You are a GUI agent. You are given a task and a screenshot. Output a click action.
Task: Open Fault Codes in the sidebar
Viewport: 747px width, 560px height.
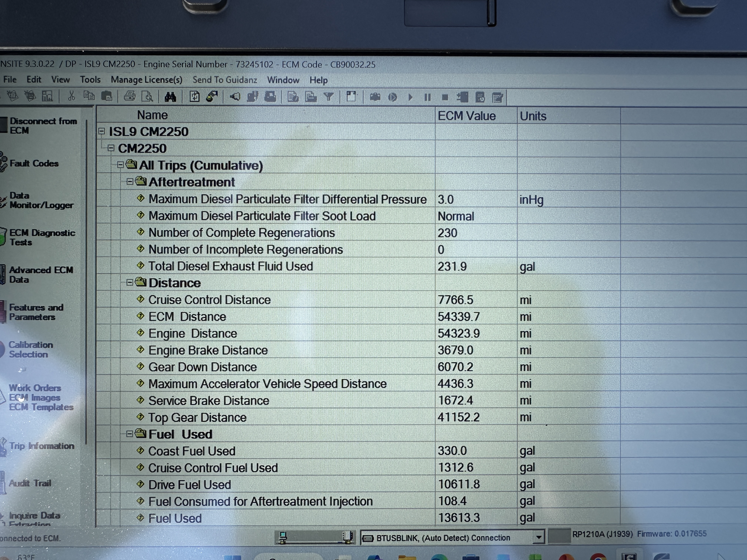click(x=34, y=163)
